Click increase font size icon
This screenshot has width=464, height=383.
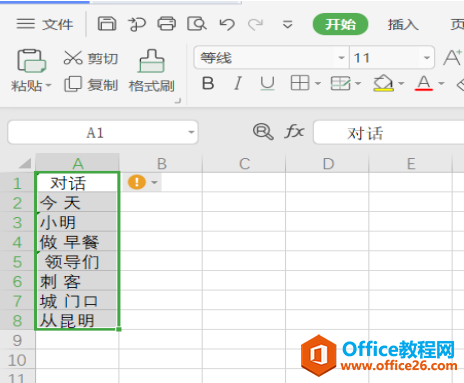[452, 57]
